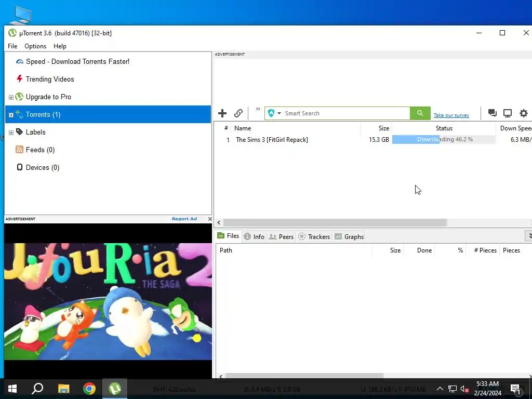Click the remote monitor toolbar icon
Image resolution: width=532 pixels, height=399 pixels.
tap(508, 113)
